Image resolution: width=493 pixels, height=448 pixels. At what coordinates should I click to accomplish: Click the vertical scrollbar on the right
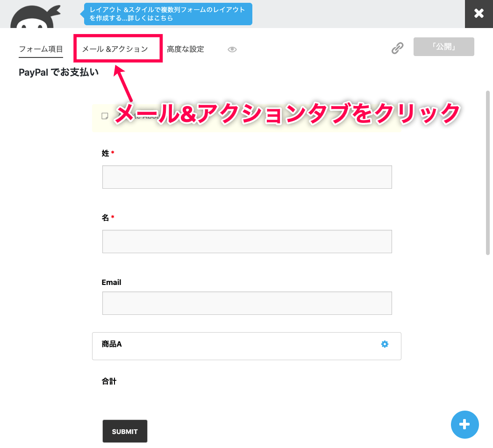tap(488, 173)
